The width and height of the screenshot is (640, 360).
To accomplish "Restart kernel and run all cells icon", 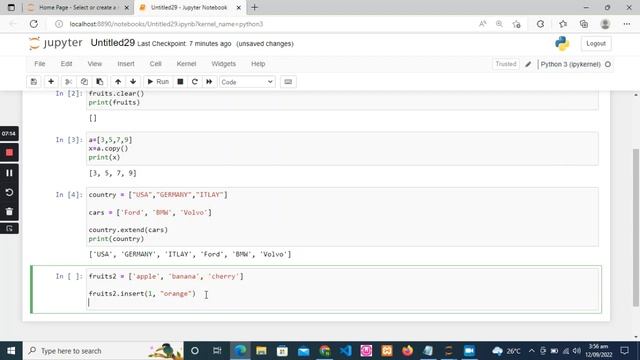I will pos(209,82).
